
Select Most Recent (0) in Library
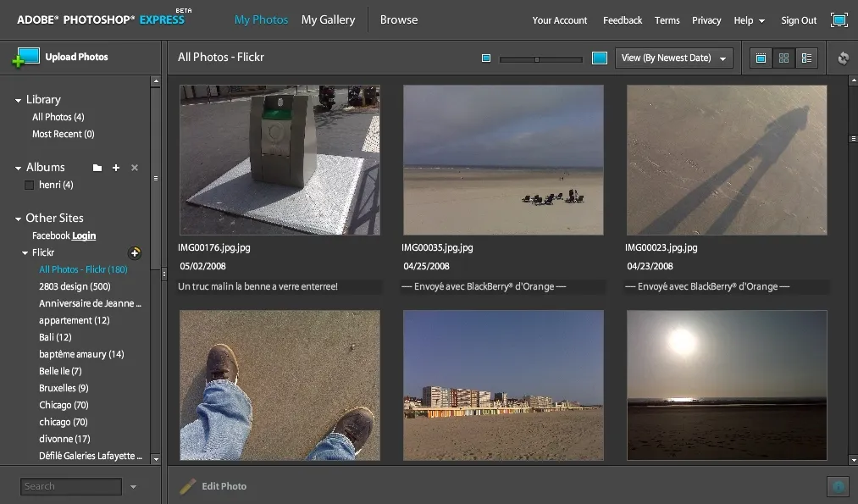point(63,134)
